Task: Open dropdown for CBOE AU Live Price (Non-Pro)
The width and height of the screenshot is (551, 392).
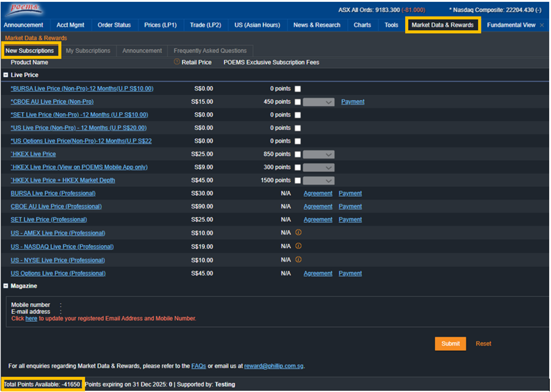Action: click(x=319, y=102)
